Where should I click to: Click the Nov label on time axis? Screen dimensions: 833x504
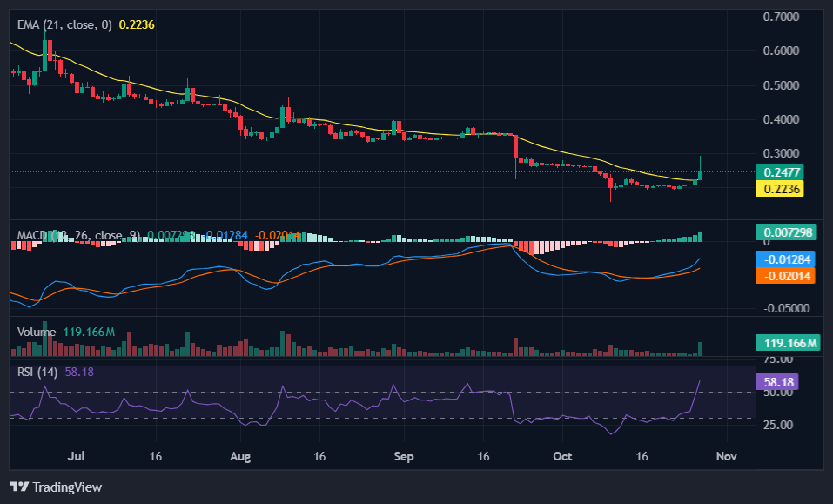pyautogui.click(x=728, y=455)
